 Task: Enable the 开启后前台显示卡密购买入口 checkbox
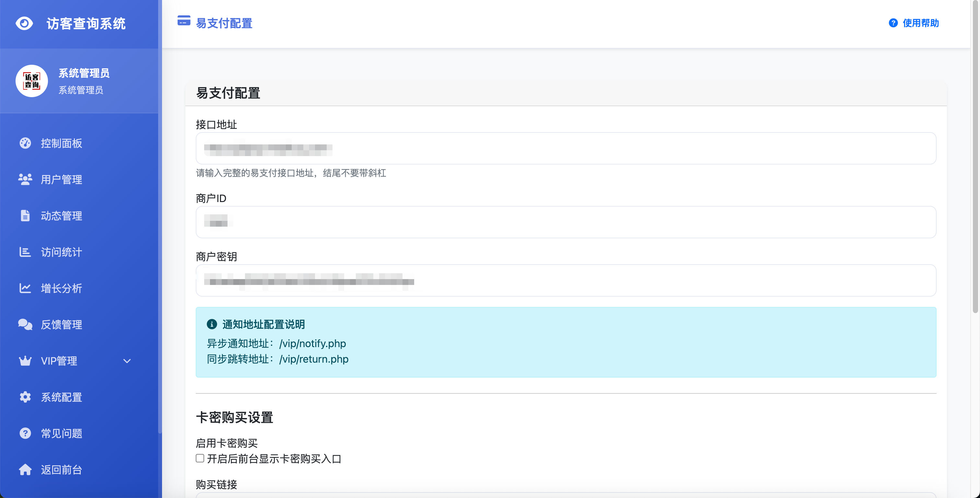pos(199,459)
